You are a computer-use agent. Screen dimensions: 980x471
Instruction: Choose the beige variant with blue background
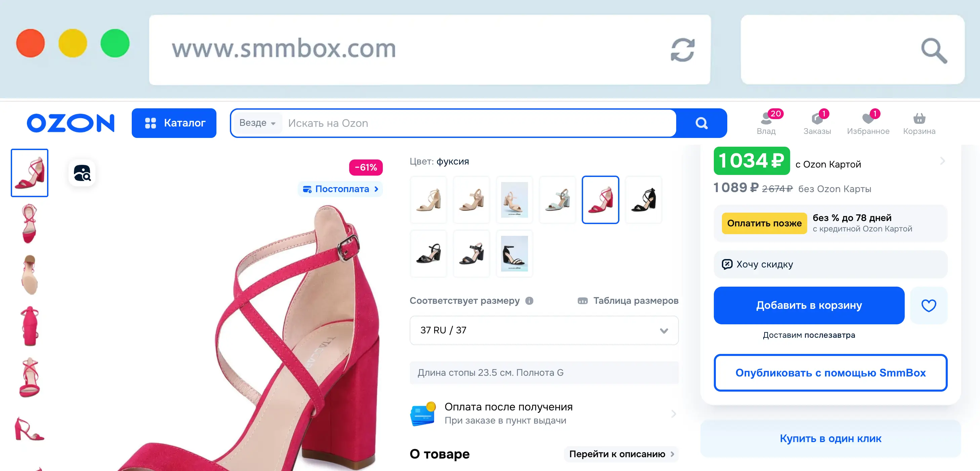click(514, 200)
